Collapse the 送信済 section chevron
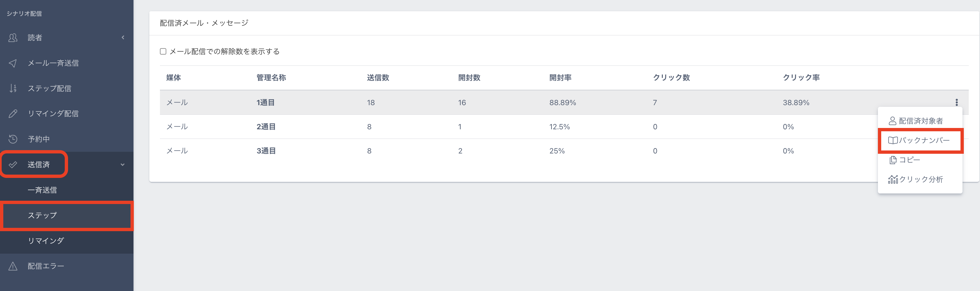Image resolution: width=980 pixels, height=291 pixels. point(123,165)
